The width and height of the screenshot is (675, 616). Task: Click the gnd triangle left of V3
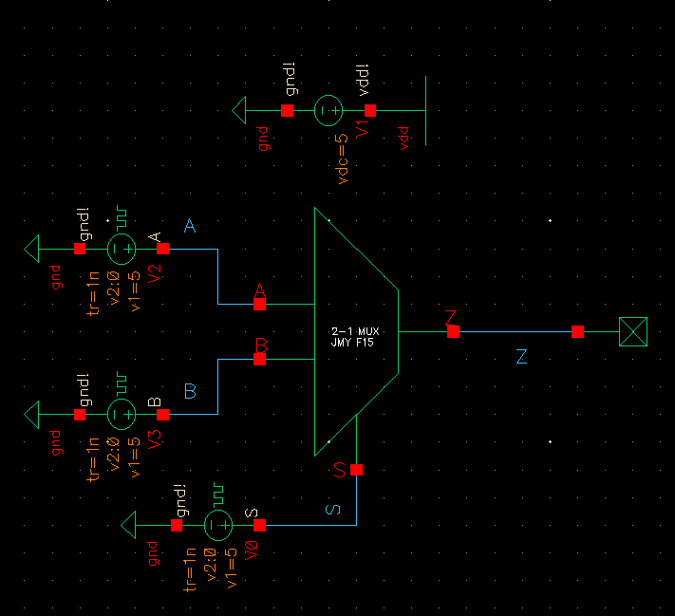(33, 415)
